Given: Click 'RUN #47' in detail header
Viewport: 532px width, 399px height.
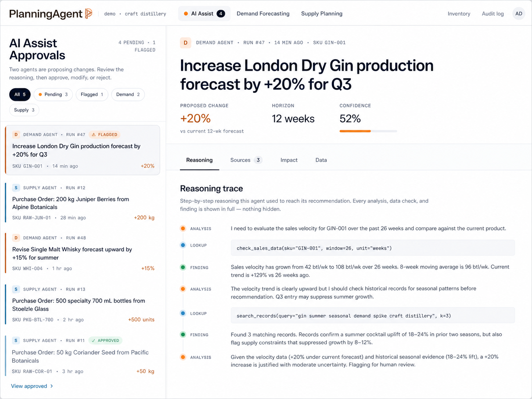Looking at the screenshot, I should point(254,43).
